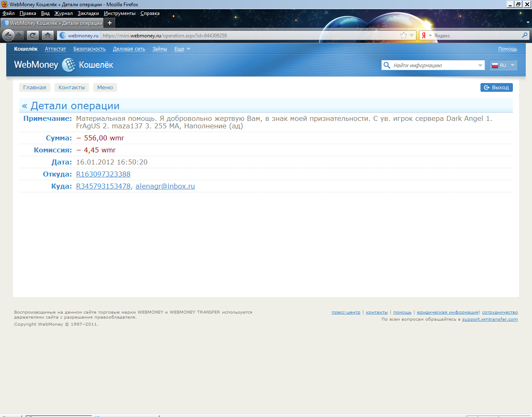Open the Правка menu
Image resolution: width=532 pixels, height=417 pixels.
point(28,13)
